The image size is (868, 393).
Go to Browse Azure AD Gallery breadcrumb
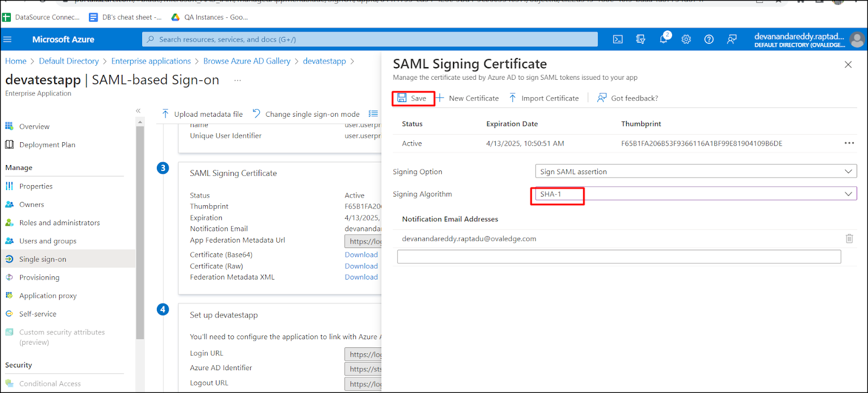pyautogui.click(x=247, y=61)
